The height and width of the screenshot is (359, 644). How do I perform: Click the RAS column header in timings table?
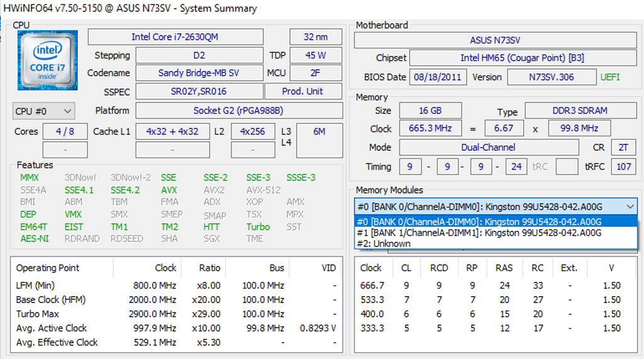(504, 268)
